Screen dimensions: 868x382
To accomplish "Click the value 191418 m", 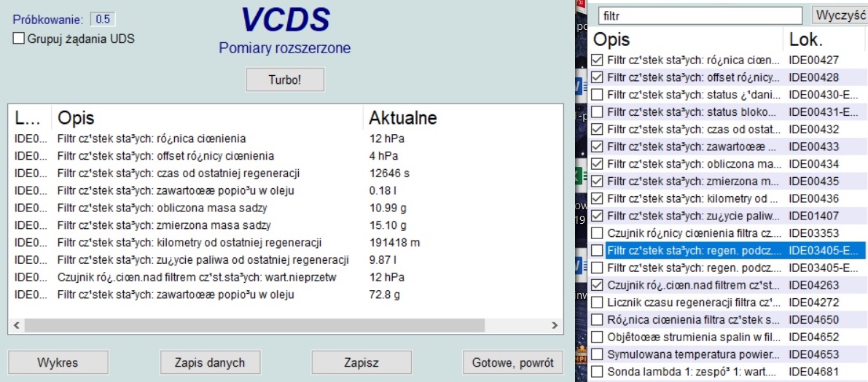I will 395,243.
